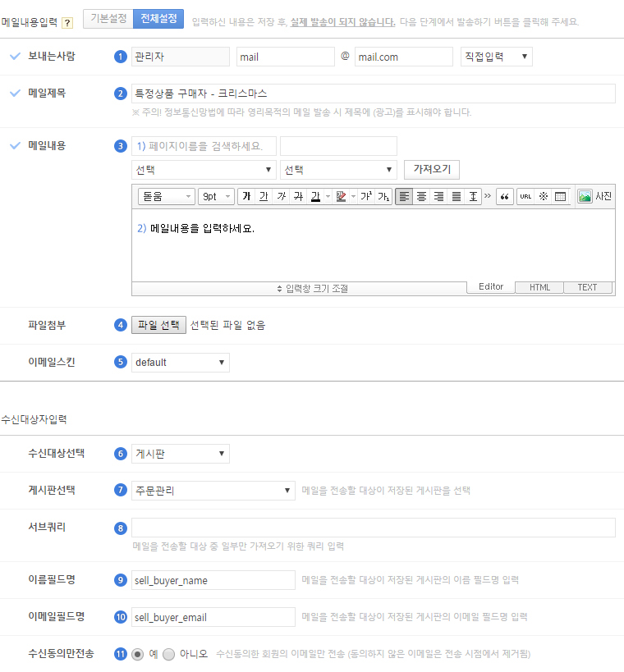Click the help question mark next to 메일내용입력

pyautogui.click(x=67, y=22)
